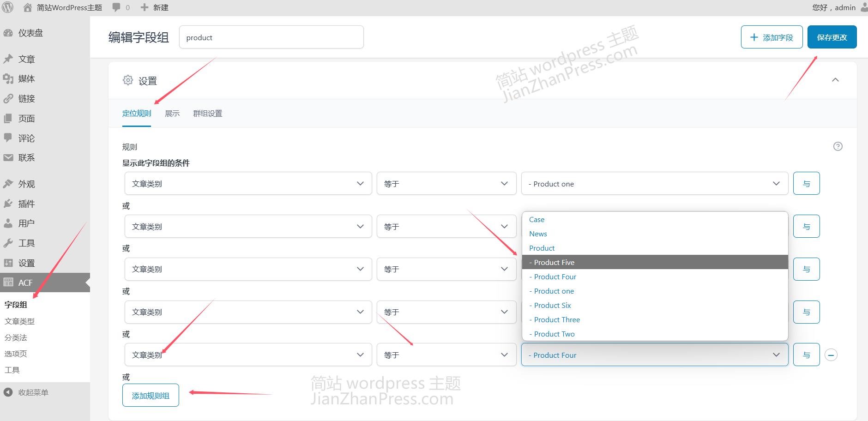Open the 媒体 media library menu
Image resolution: width=868 pixels, height=421 pixels.
coord(26,79)
